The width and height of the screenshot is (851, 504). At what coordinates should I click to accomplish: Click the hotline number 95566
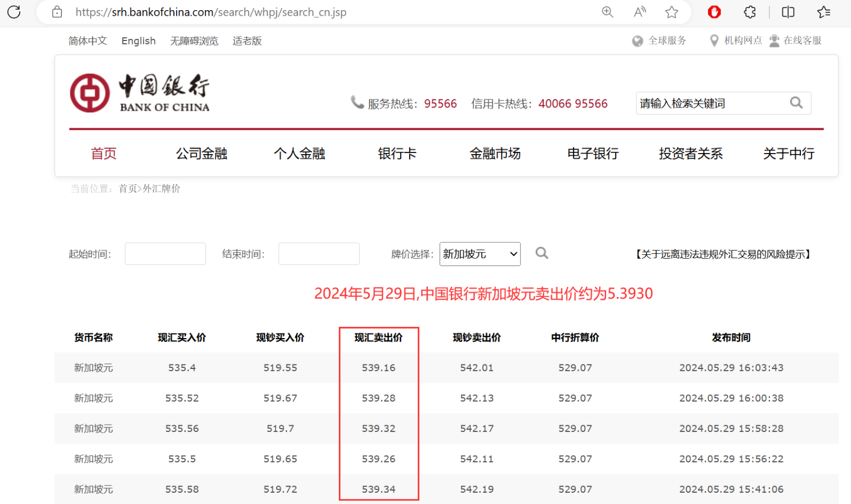441,103
